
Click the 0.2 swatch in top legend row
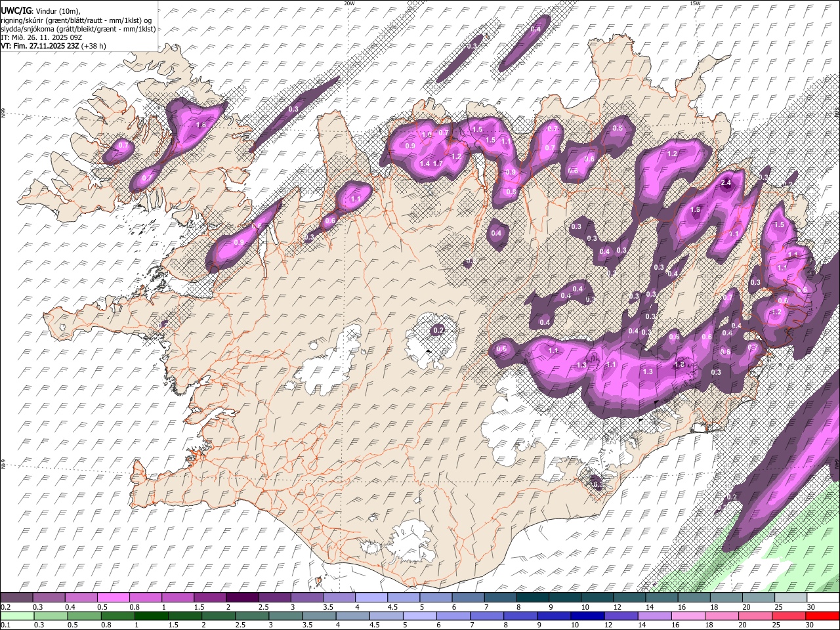(x=16, y=598)
